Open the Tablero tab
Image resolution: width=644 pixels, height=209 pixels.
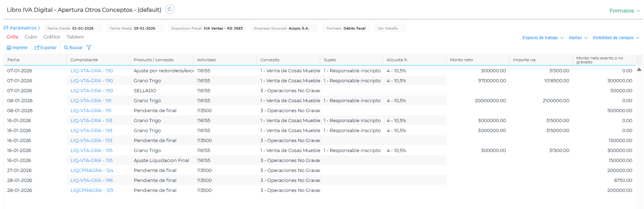coord(75,37)
